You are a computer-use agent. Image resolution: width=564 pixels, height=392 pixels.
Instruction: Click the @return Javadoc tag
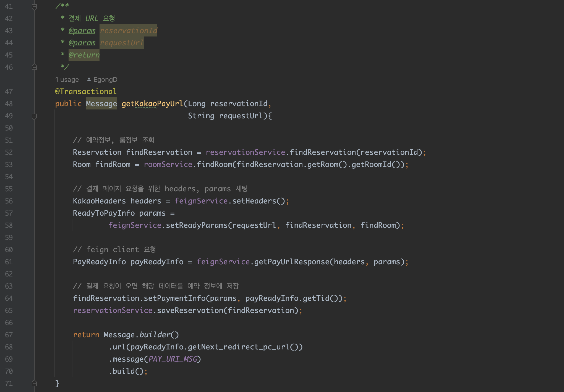point(84,55)
